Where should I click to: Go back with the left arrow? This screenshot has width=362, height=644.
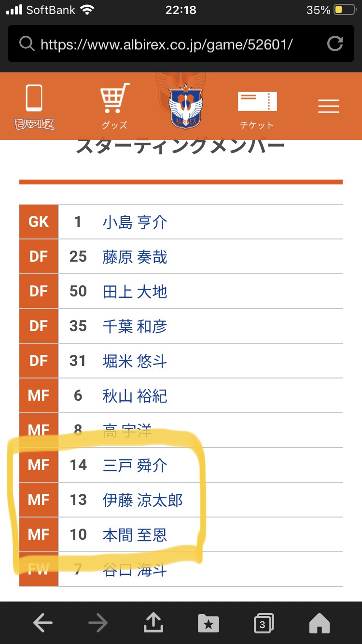click(42, 623)
